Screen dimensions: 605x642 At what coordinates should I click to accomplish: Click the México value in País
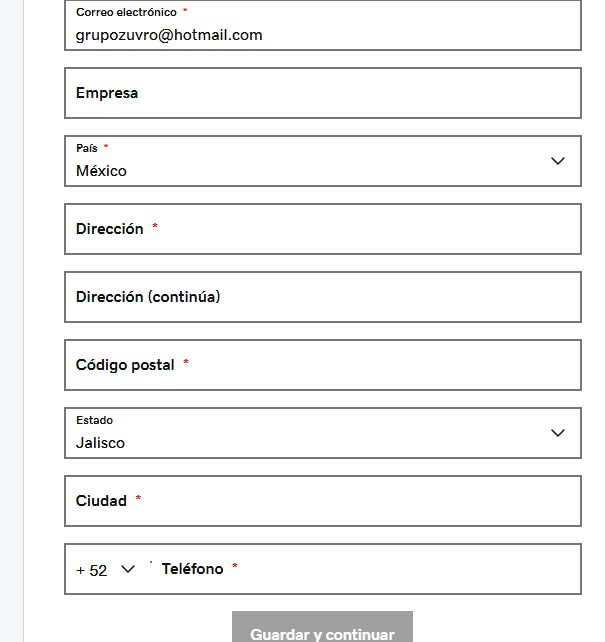[x=101, y=171]
